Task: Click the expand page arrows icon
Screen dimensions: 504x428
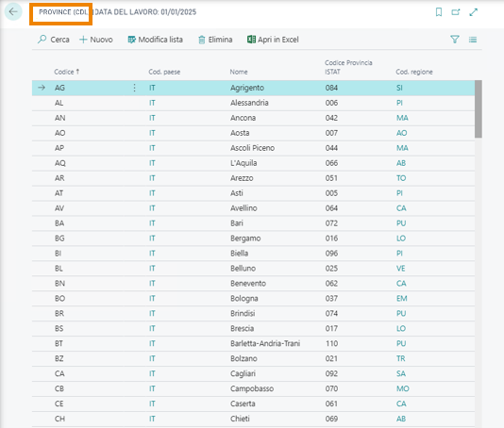Action: point(473,12)
